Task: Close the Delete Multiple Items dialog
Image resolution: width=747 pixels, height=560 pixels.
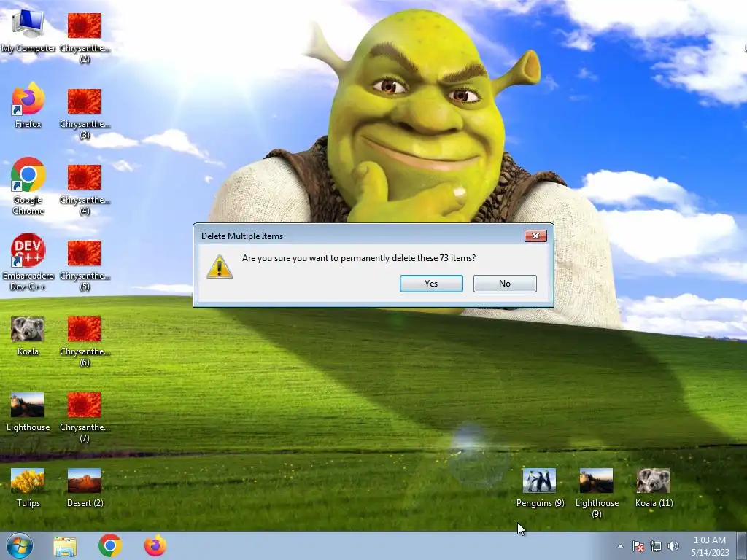Action: click(x=535, y=236)
